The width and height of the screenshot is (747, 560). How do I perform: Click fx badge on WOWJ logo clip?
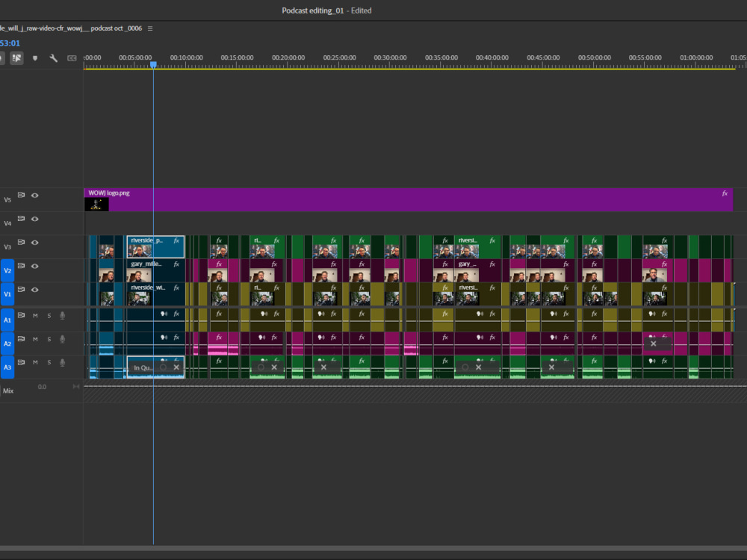[725, 193]
